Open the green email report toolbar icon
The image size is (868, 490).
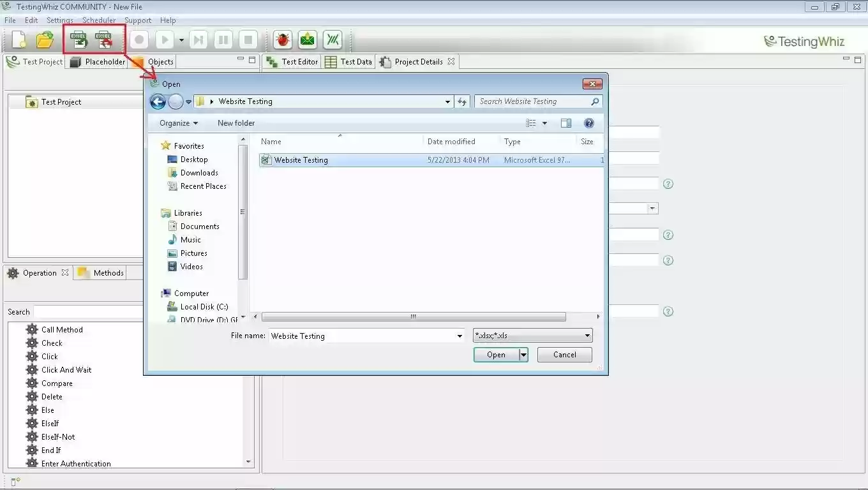click(307, 39)
